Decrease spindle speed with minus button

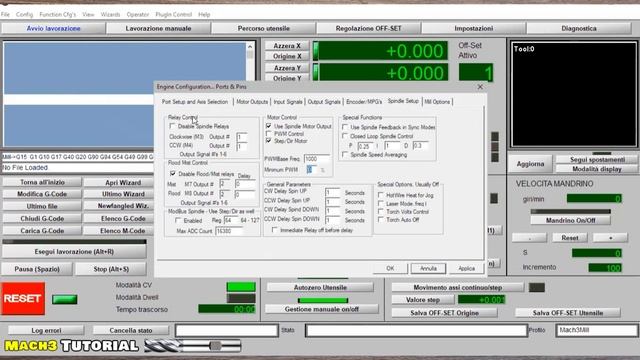point(529,238)
